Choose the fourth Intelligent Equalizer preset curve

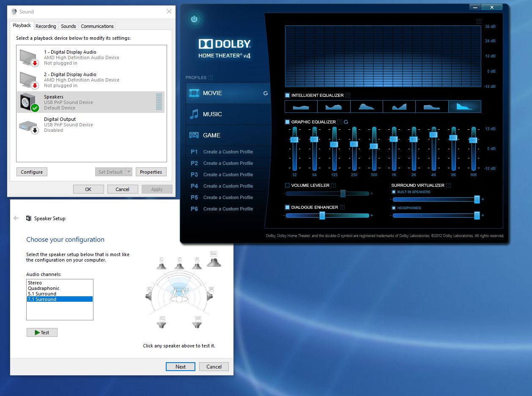tap(399, 107)
